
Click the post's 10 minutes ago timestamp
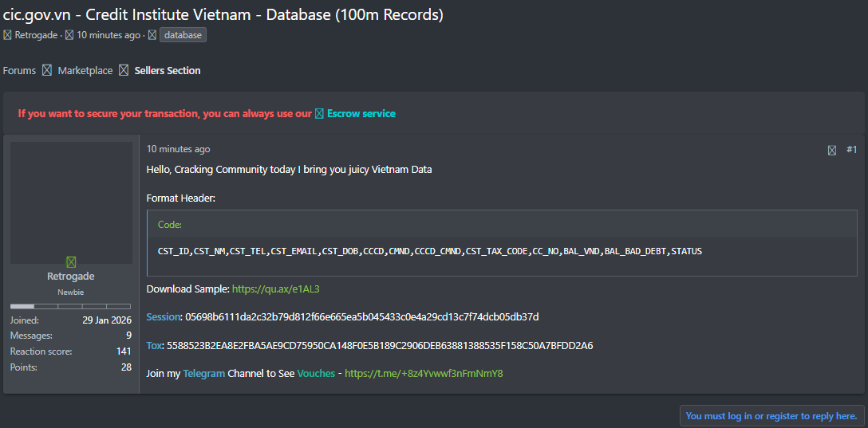tap(178, 149)
